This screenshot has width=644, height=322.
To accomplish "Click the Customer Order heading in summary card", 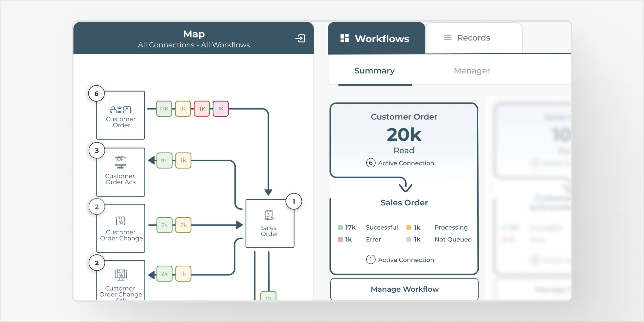I will (x=404, y=117).
